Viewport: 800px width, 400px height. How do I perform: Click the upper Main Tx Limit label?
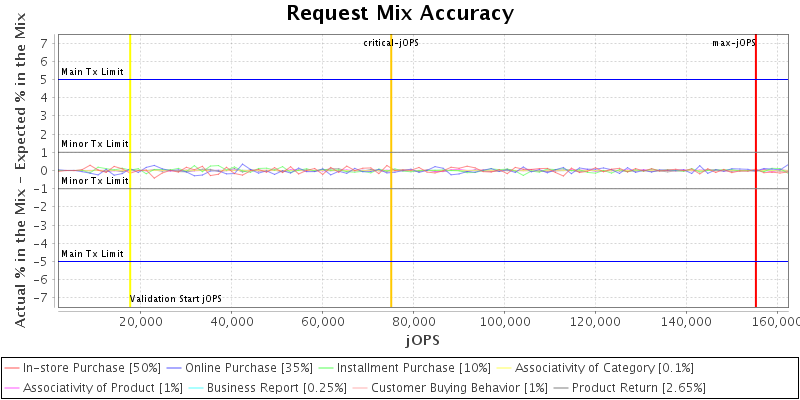click(x=92, y=72)
